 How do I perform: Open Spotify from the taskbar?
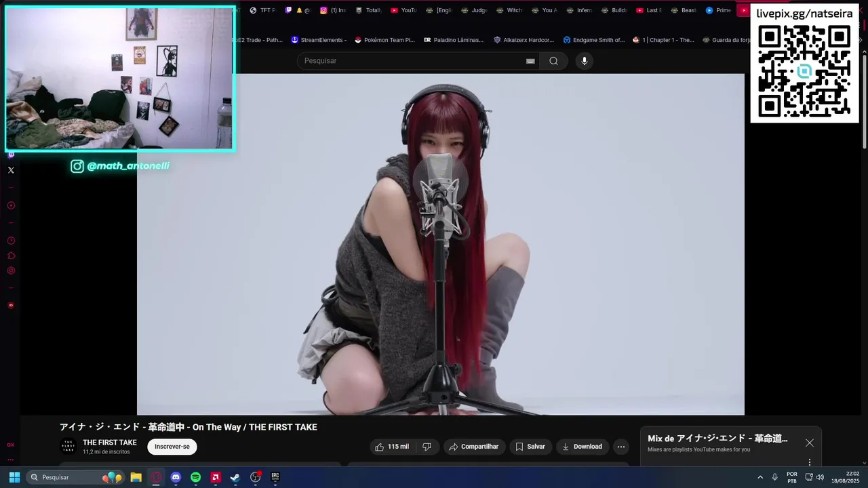tap(195, 477)
